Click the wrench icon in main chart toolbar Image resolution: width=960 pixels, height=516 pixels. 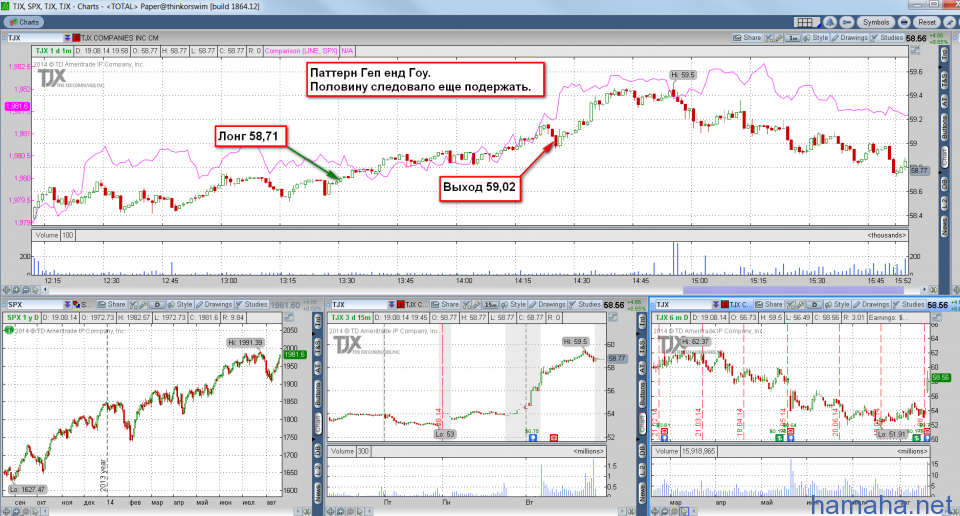[779, 37]
